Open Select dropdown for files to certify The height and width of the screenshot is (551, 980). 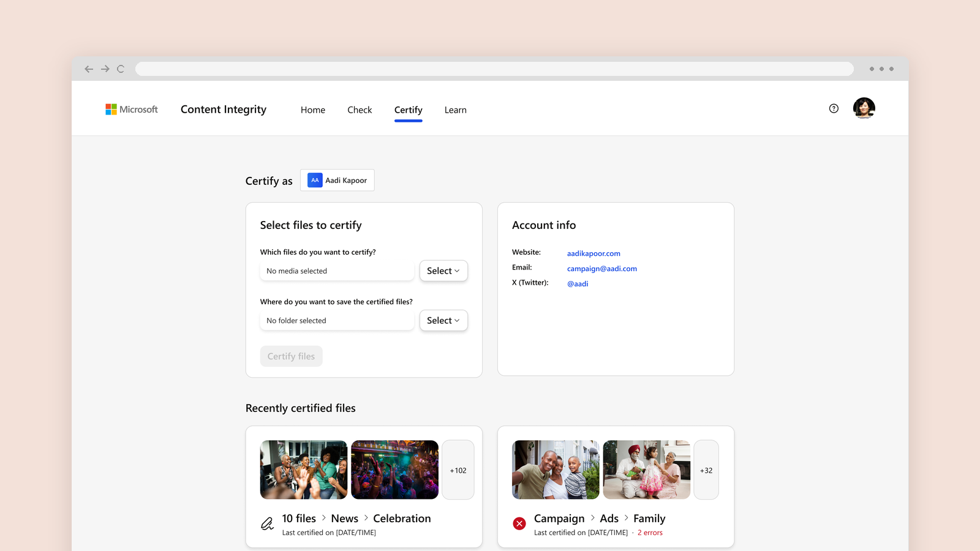(443, 271)
